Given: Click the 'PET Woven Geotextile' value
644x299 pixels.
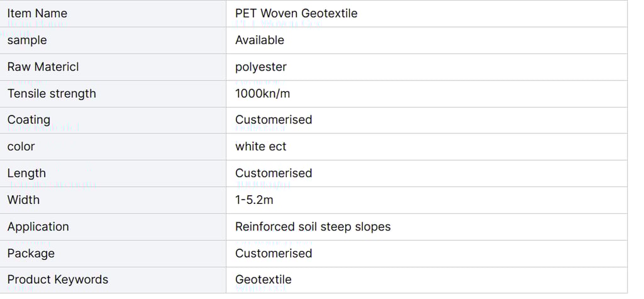Looking at the screenshot, I should [x=296, y=14].
